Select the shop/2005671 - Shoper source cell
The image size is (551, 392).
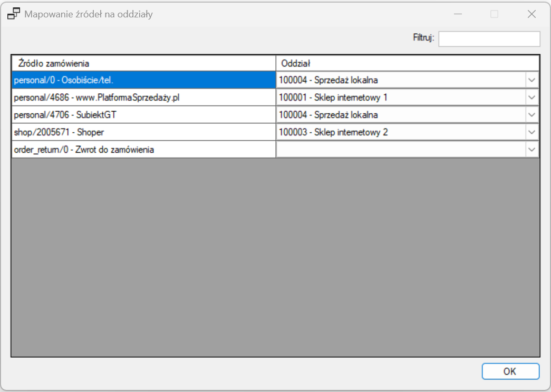coord(143,132)
